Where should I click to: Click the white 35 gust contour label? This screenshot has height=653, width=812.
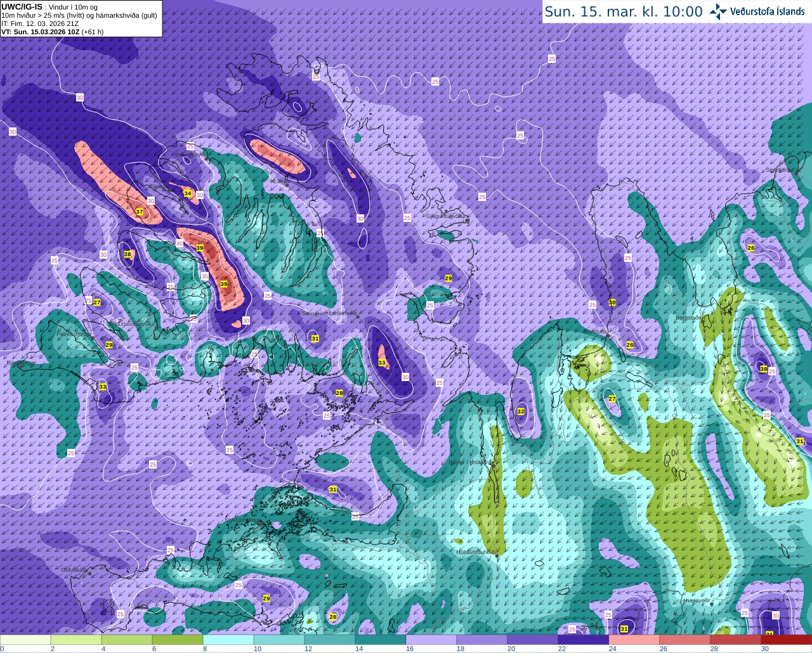pyautogui.click(x=204, y=276)
